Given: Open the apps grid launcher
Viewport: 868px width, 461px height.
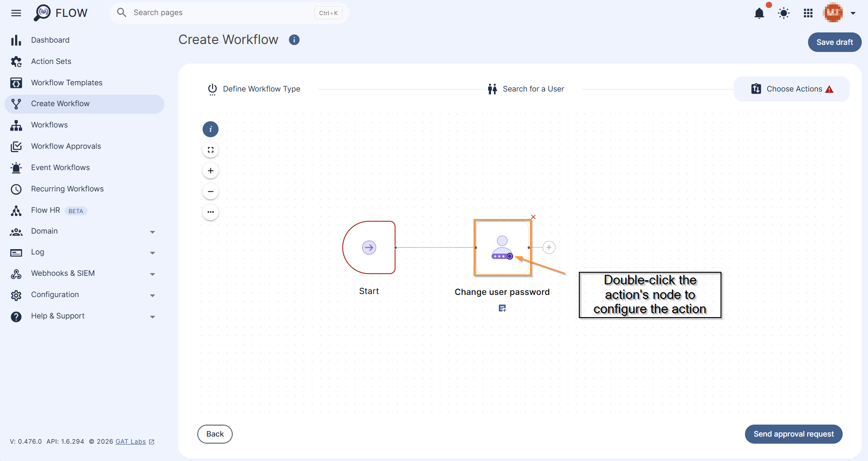Looking at the screenshot, I should 808,13.
